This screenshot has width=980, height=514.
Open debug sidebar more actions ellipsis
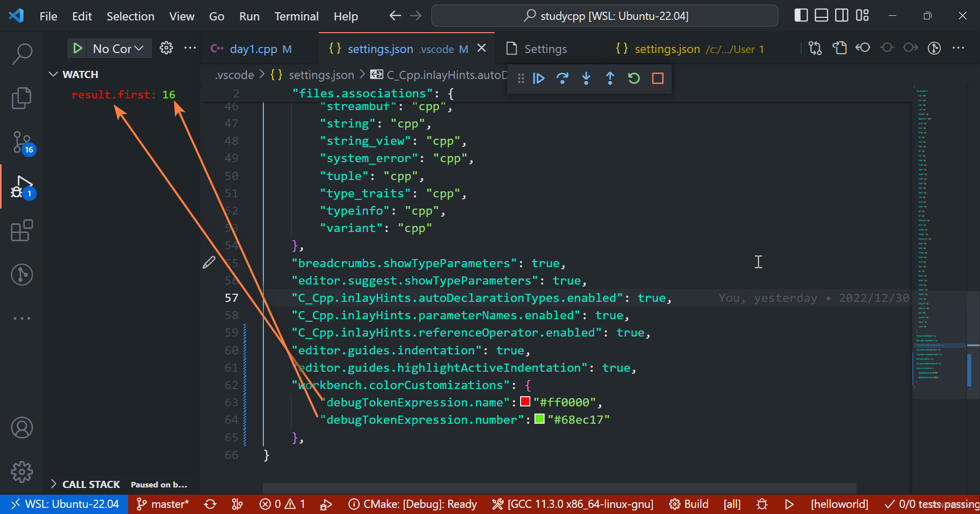190,48
